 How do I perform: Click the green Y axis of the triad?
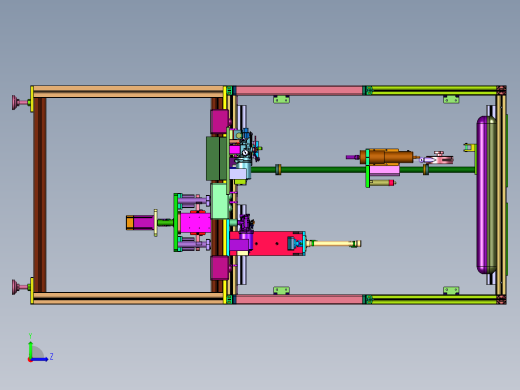[x=30, y=349]
